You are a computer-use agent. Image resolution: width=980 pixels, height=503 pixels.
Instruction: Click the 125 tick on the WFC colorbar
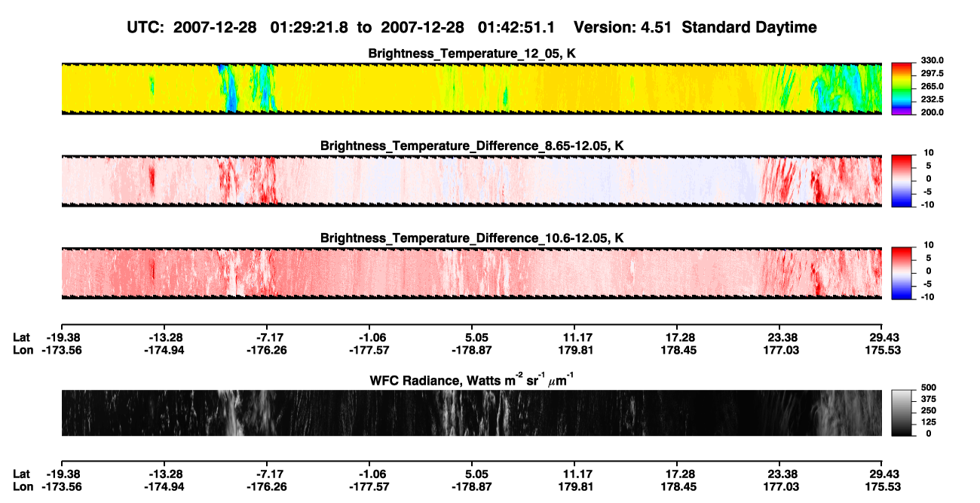pos(927,422)
